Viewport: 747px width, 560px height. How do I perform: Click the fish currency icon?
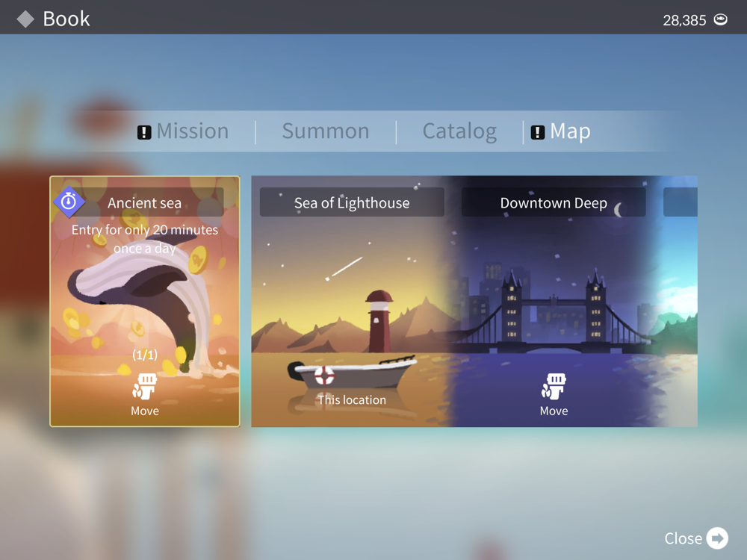click(720, 19)
